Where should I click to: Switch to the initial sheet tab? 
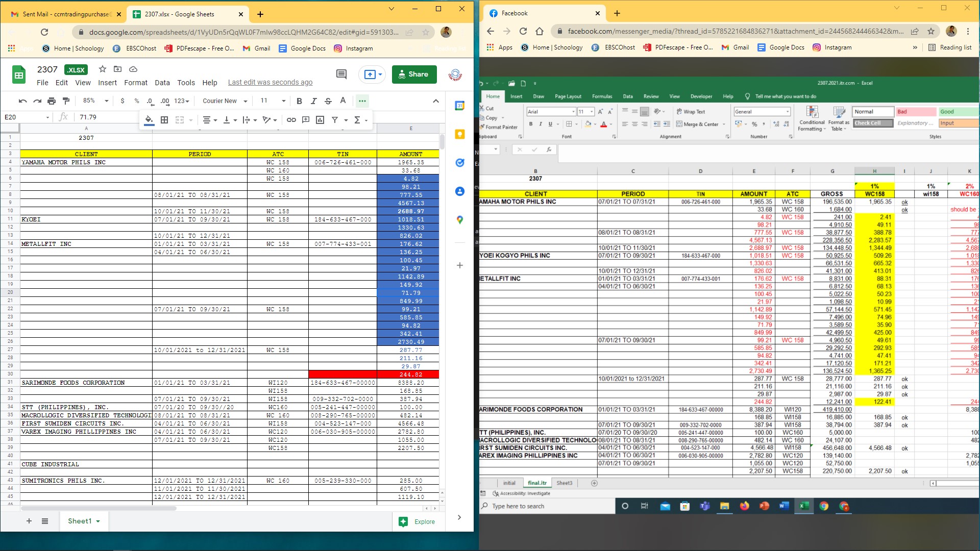click(x=509, y=483)
